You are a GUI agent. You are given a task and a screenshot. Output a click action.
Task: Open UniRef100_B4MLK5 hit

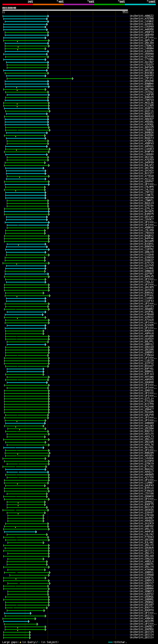[x=142, y=277]
